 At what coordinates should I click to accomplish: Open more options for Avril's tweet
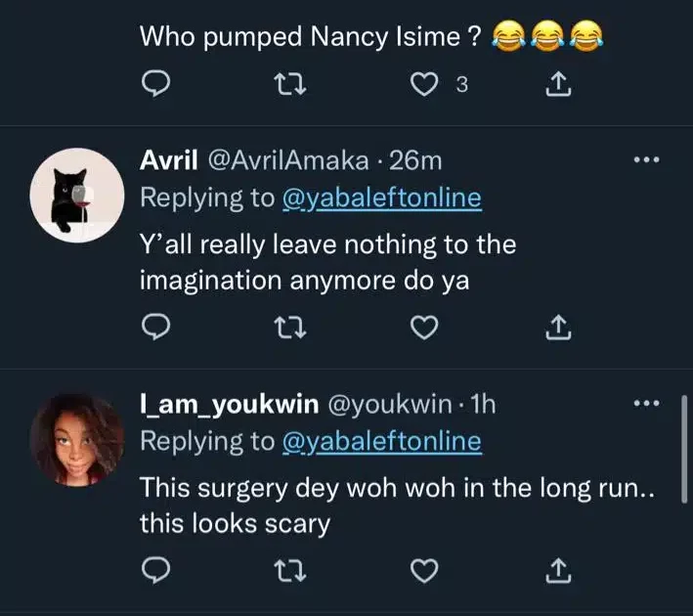(x=647, y=159)
